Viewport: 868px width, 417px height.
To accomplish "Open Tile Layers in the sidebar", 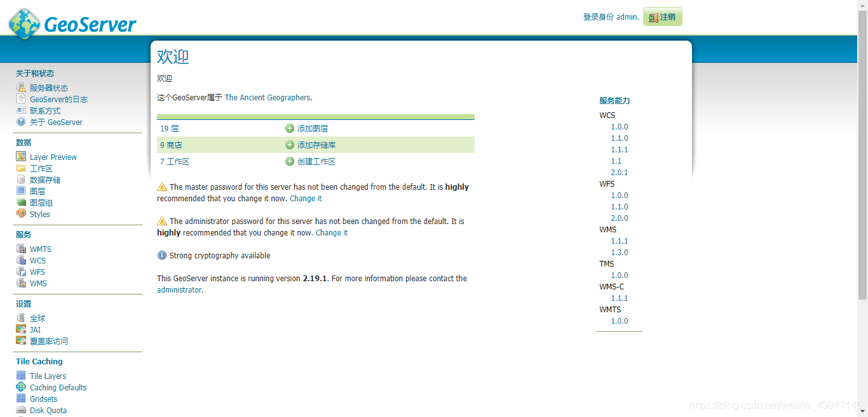I will tap(48, 376).
